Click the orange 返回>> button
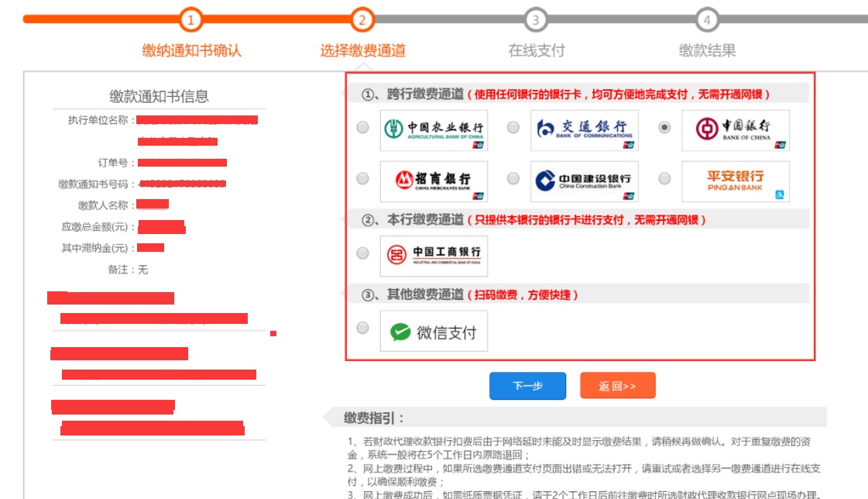This screenshot has height=499, width=868. pos(617,386)
